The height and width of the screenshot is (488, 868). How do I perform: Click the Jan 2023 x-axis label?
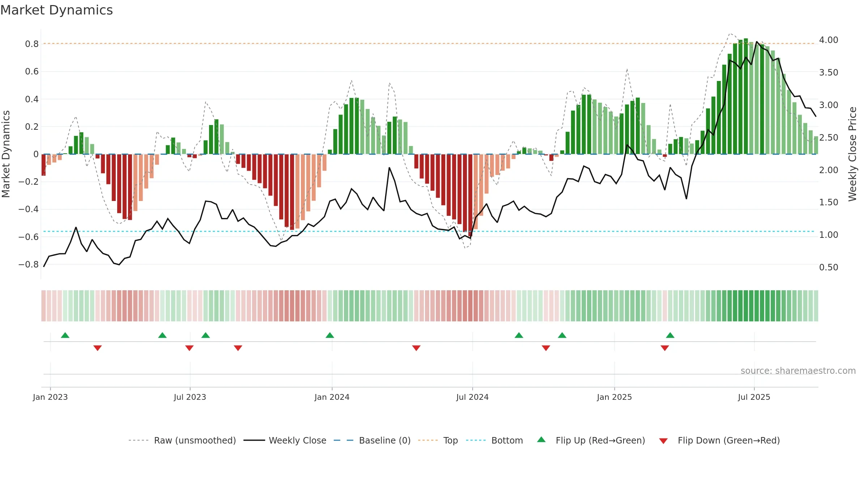tap(50, 397)
